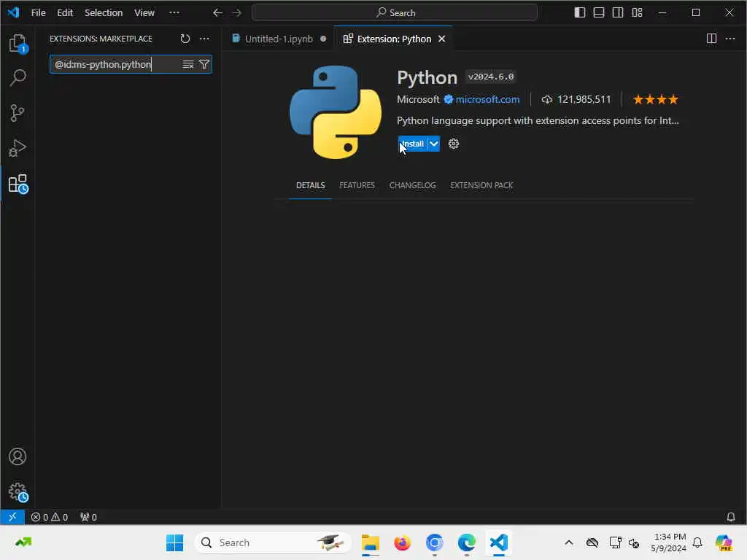747x560 pixels.
Task: Toggle the secondary side bar layout
Action: coord(618,12)
